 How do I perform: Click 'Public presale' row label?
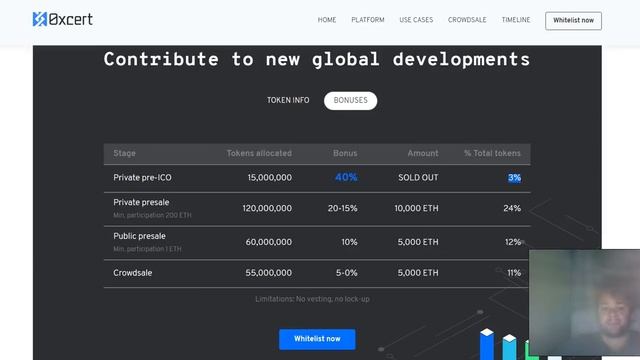[x=140, y=236]
